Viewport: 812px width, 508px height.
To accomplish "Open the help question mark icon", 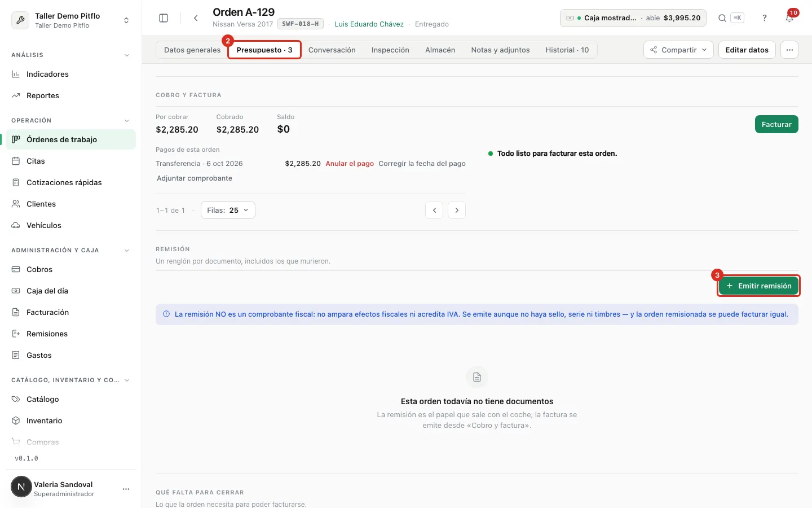I will (765, 18).
